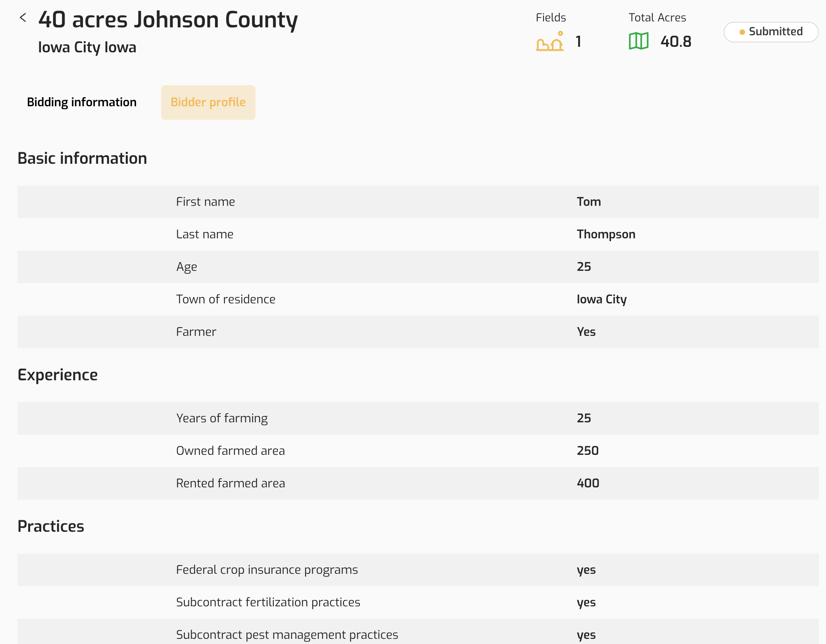Click the orange Fields farm icon
Screen dimensions: 826x644
point(549,41)
